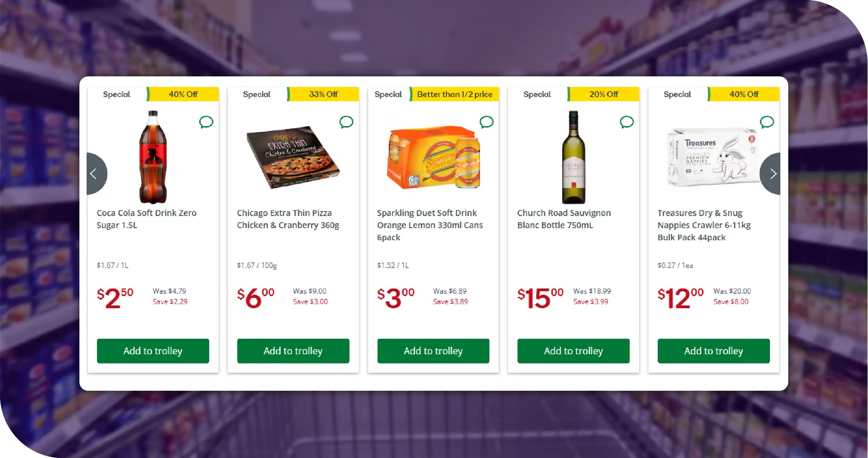Open the Sparkling Duet 6pack product link
The width and height of the screenshot is (868, 458).
(x=430, y=225)
